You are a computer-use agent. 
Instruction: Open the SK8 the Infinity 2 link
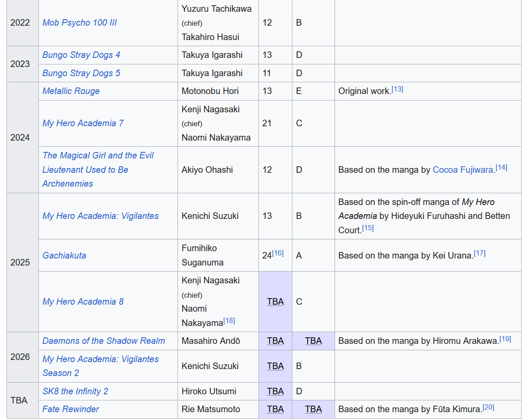75,391
